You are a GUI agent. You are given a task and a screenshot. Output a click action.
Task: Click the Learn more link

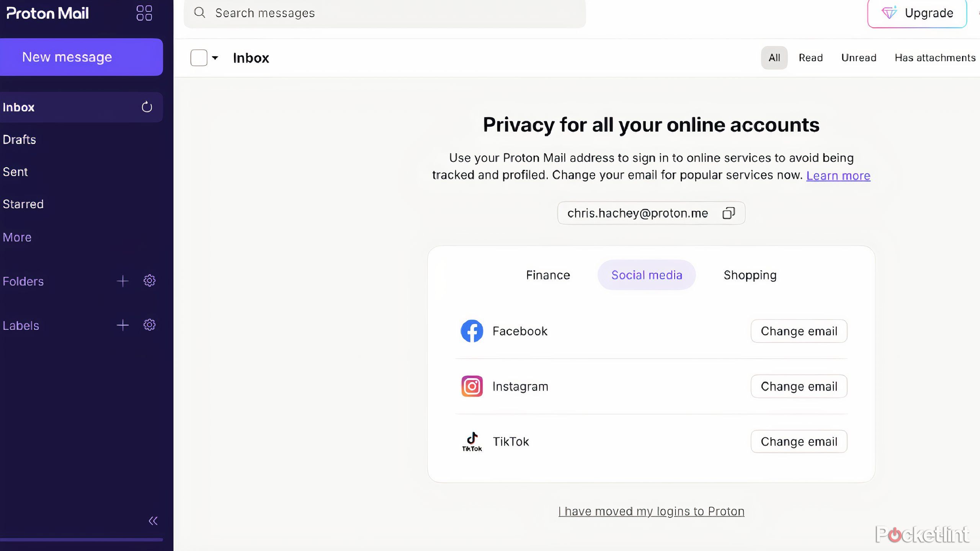pos(839,176)
